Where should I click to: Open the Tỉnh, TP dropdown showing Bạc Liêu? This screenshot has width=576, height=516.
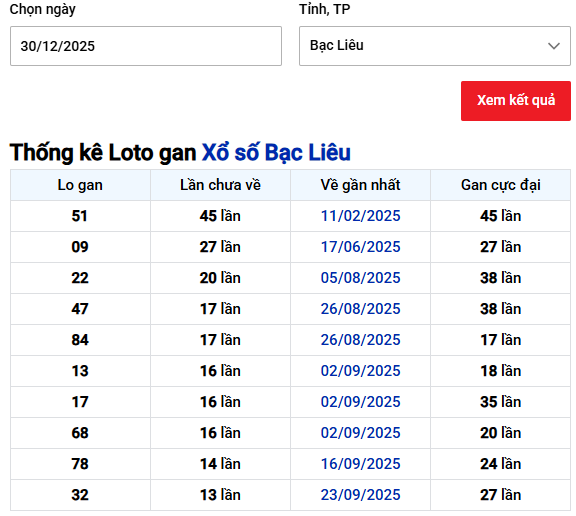(435, 46)
